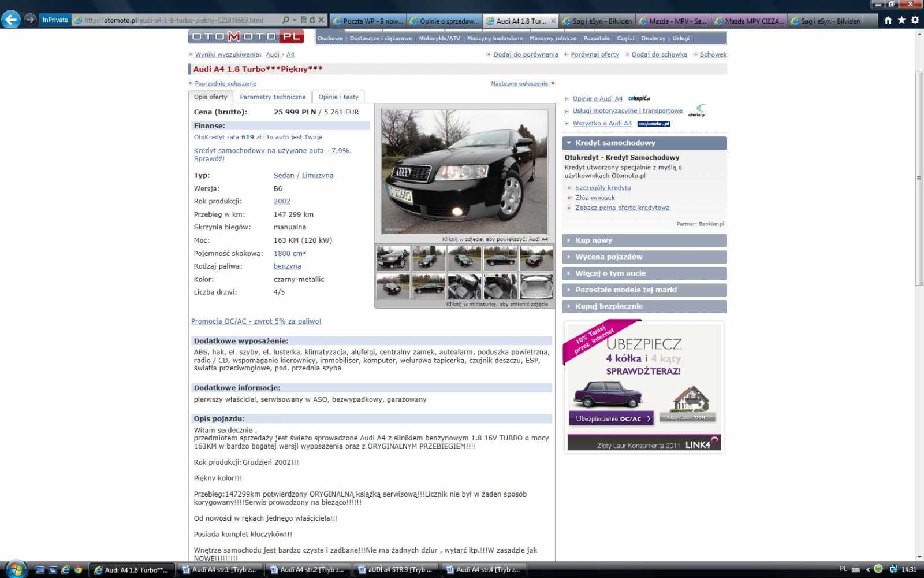Click the PL language indicator
The height and width of the screenshot is (578, 924).
tap(843, 569)
